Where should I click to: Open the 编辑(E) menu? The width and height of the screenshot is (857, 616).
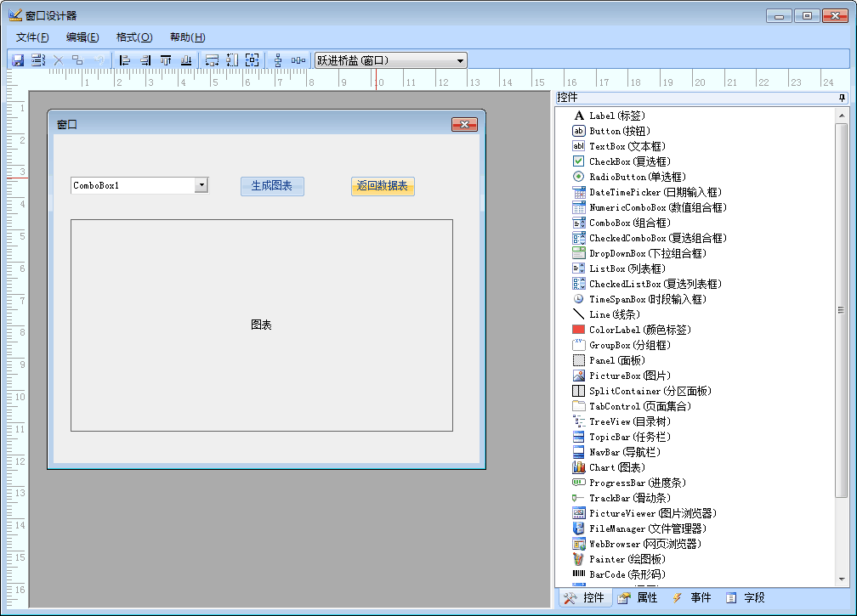click(x=82, y=37)
